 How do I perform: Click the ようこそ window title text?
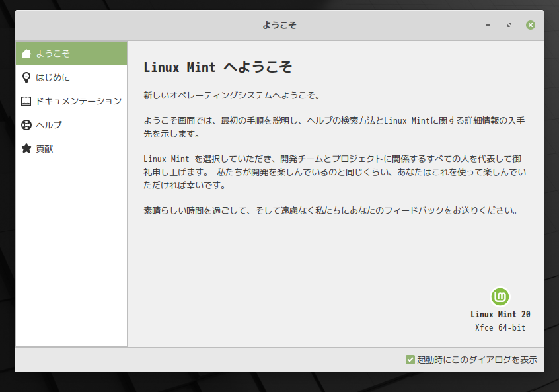click(279, 25)
